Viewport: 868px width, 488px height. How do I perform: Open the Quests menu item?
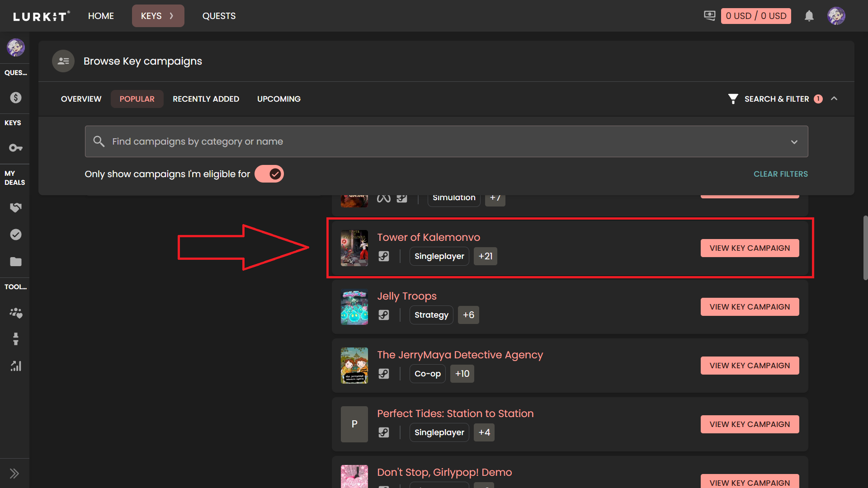pyautogui.click(x=219, y=16)
